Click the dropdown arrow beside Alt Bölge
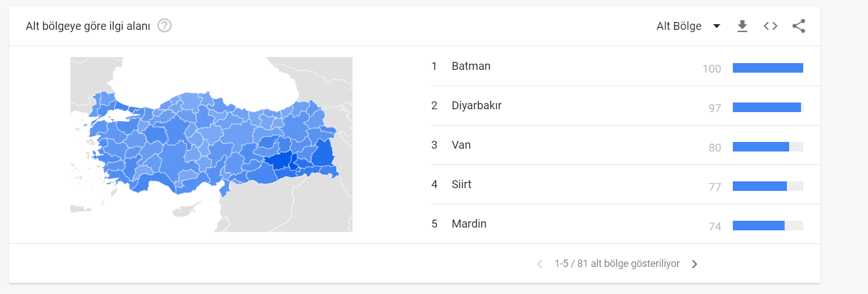 716,26
